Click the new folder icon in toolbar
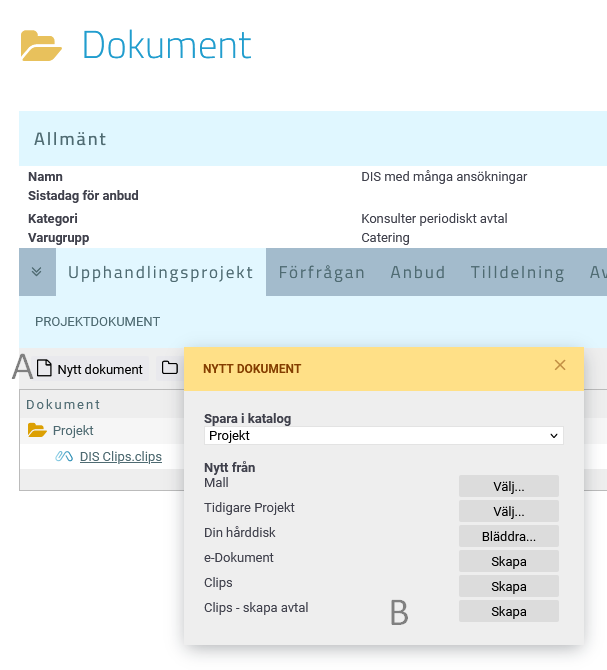Screen dimensions: 607x670 pos(170,368)
